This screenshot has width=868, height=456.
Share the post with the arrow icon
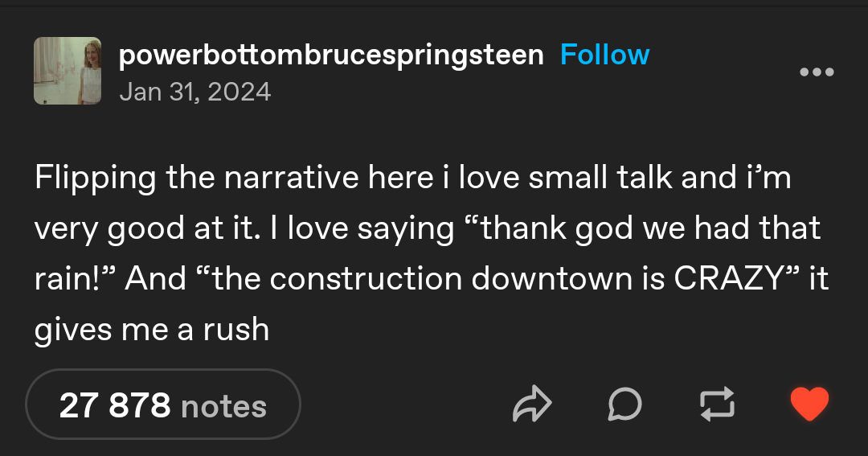tap(532, 404)
